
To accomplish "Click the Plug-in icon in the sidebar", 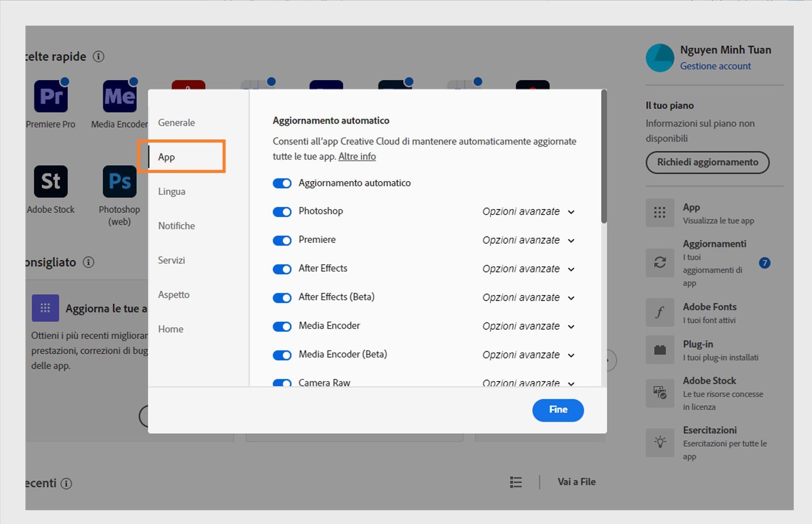I will [659, 350].
